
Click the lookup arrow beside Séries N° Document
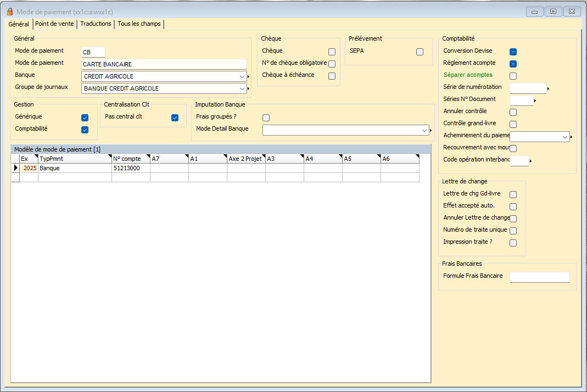point(535,101)
